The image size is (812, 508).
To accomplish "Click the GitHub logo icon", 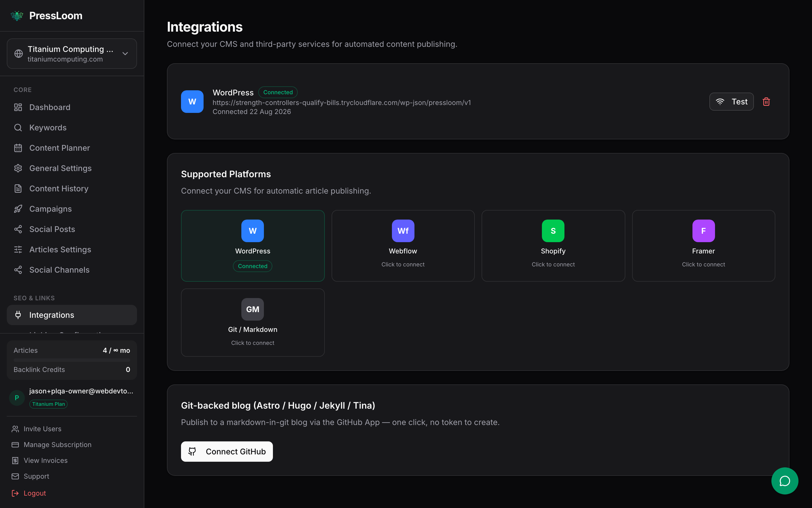I will 192,452.
